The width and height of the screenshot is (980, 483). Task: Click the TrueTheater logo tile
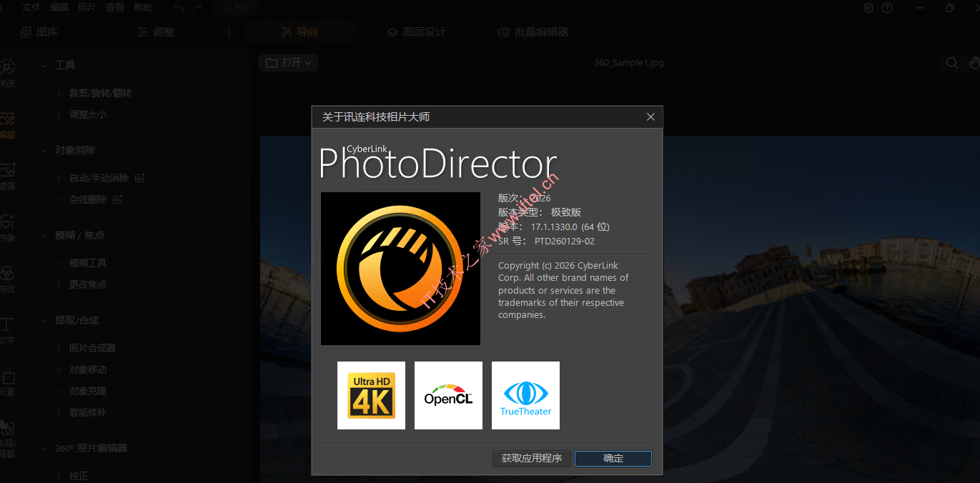coord(525,395)
